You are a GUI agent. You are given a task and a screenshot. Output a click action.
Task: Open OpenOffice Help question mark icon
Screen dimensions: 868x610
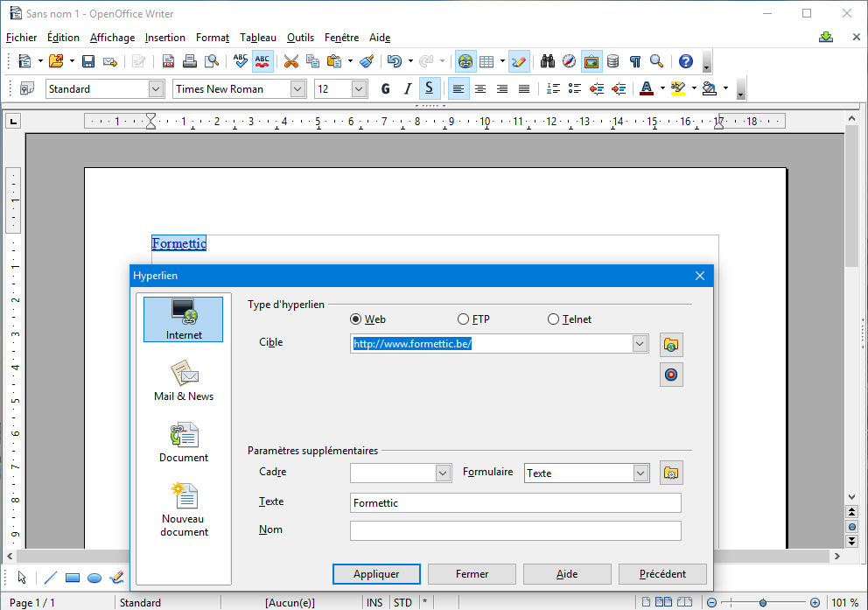click(686, 61)
